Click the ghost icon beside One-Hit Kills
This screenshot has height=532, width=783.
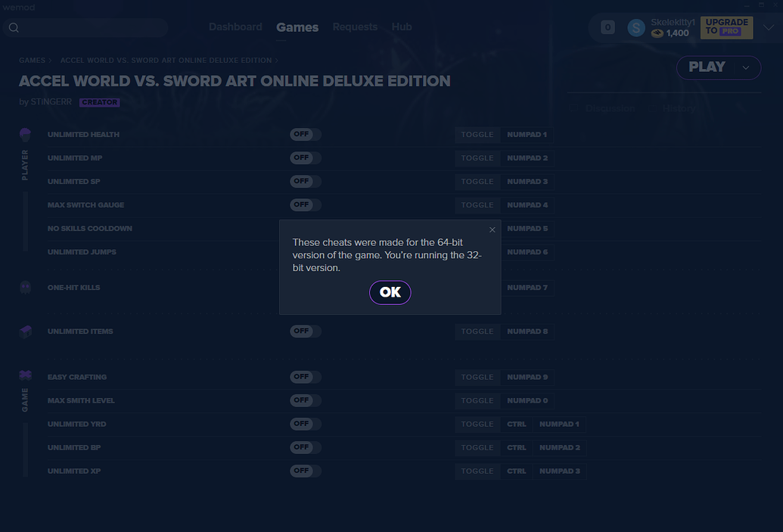(x=25, y=288)
